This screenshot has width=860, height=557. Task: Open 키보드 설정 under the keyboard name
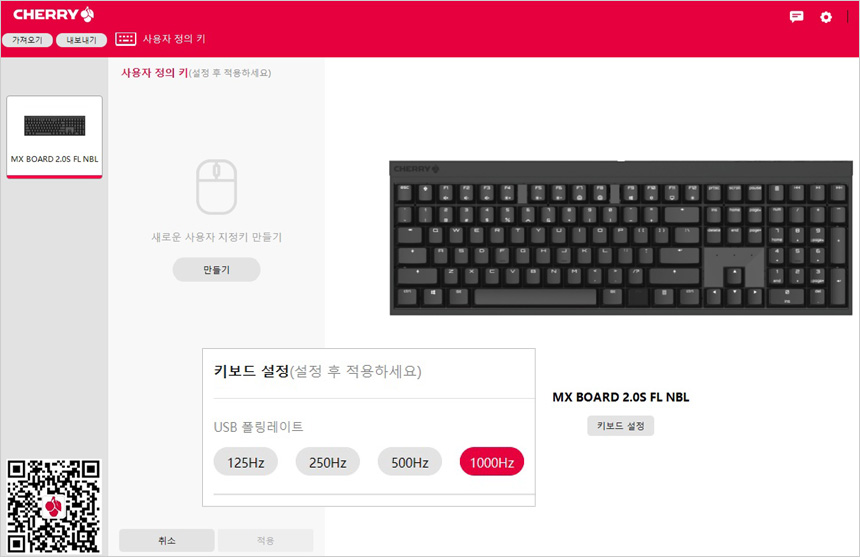coord(620,426)
